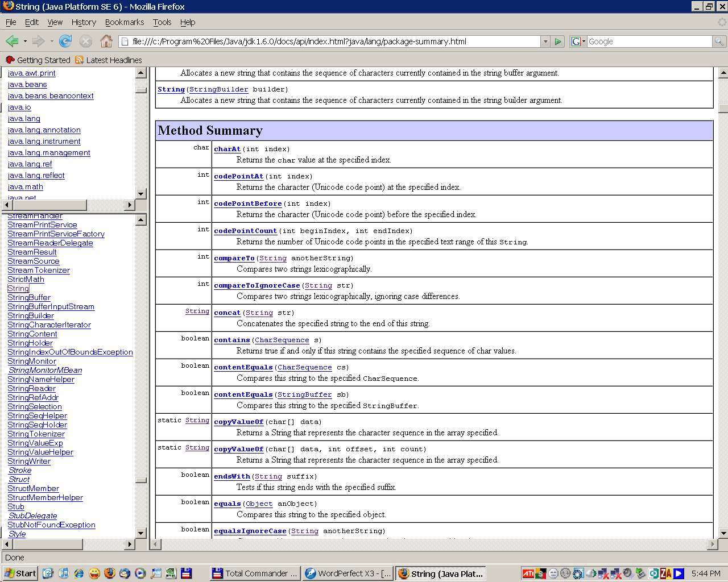Open the codePointBefore method link
Image resolution: width=728 pixels, height=582 pixels.
pyautogui.click(x=248, y=203)
